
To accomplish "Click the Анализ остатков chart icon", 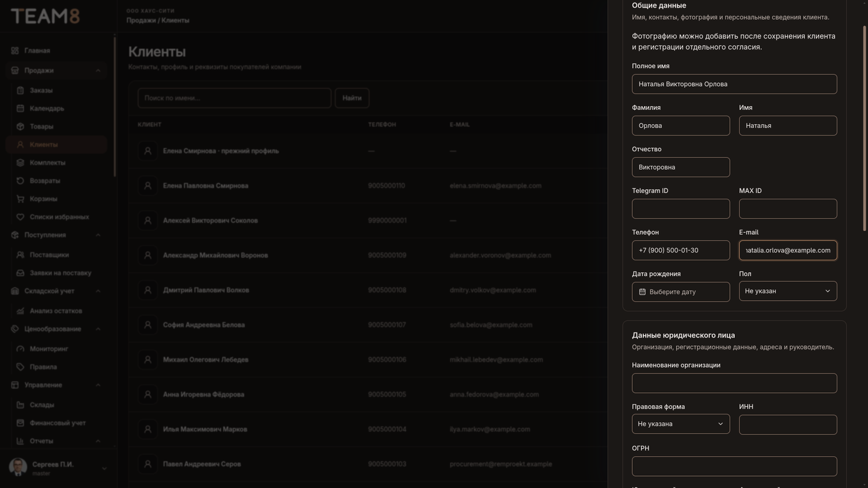I will (20, 311).
